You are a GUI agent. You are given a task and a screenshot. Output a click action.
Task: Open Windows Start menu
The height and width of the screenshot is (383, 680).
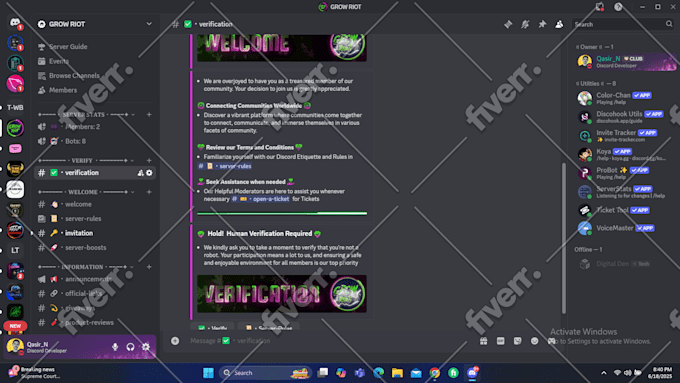click(209, 373)
